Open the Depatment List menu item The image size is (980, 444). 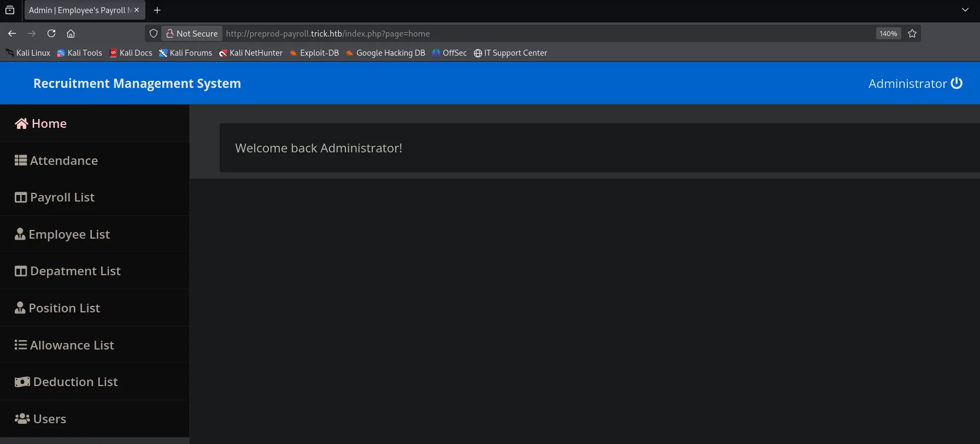95,271
